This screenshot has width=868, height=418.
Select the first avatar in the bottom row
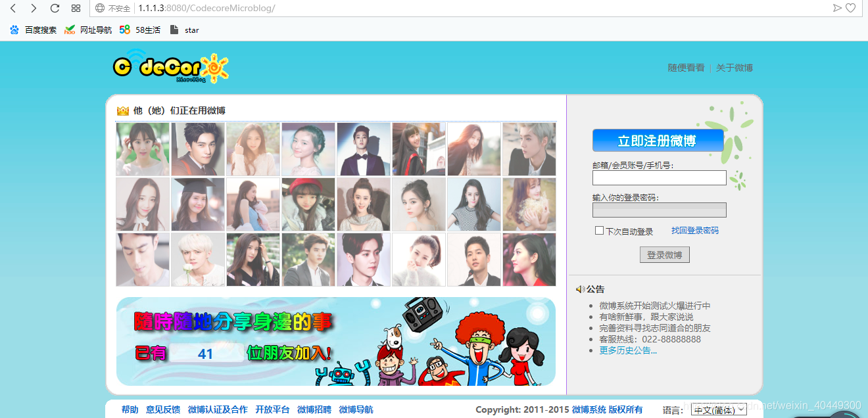click(x=143, y=260)
